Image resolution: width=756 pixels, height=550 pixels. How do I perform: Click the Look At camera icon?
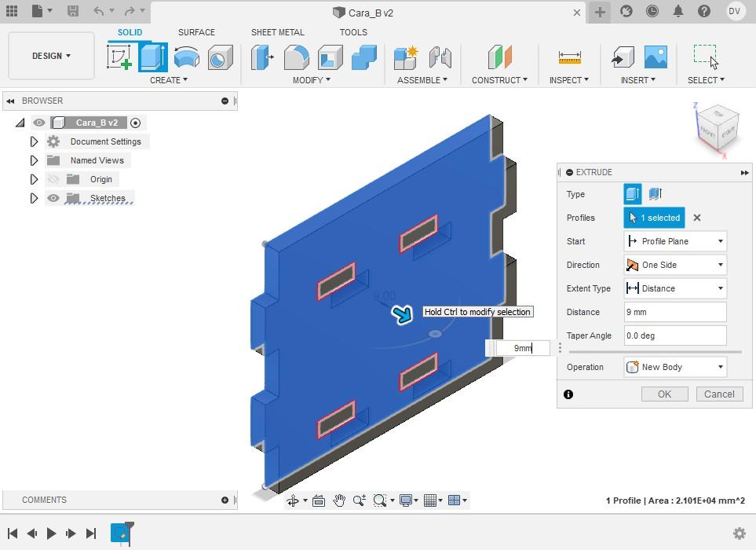coord(318,500)
